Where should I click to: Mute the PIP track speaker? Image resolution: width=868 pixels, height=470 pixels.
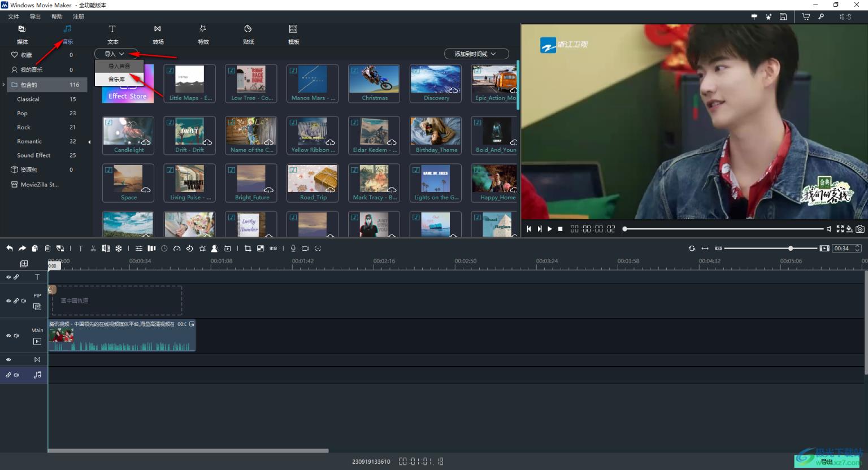pyautogui.click(x=24, y=301)
